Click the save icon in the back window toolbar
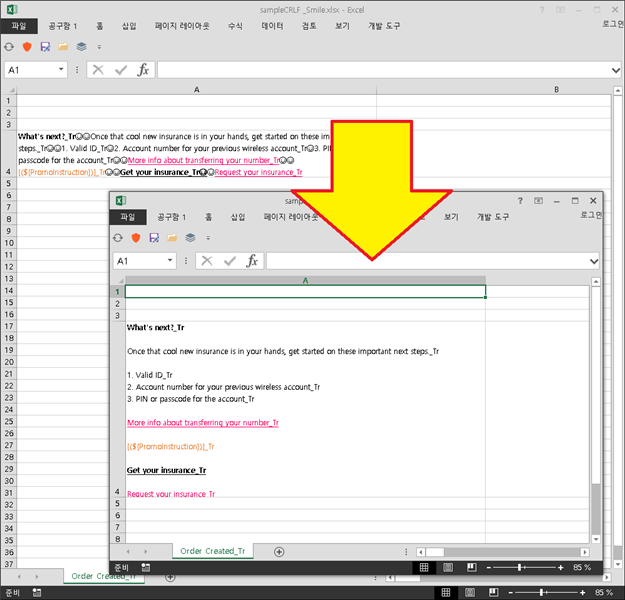Viewport: 625px width, 600px height. (45, 47)
